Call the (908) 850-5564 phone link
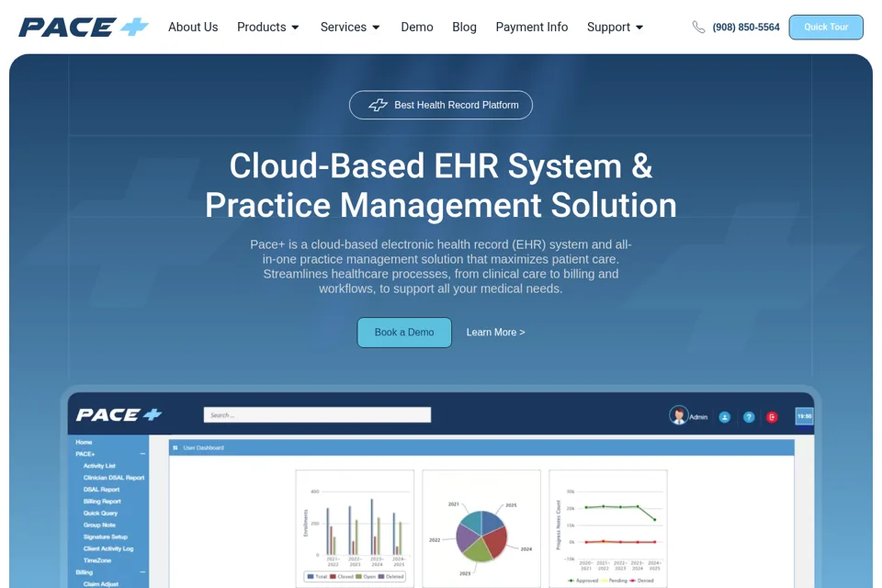 click(x=746, y=27)
